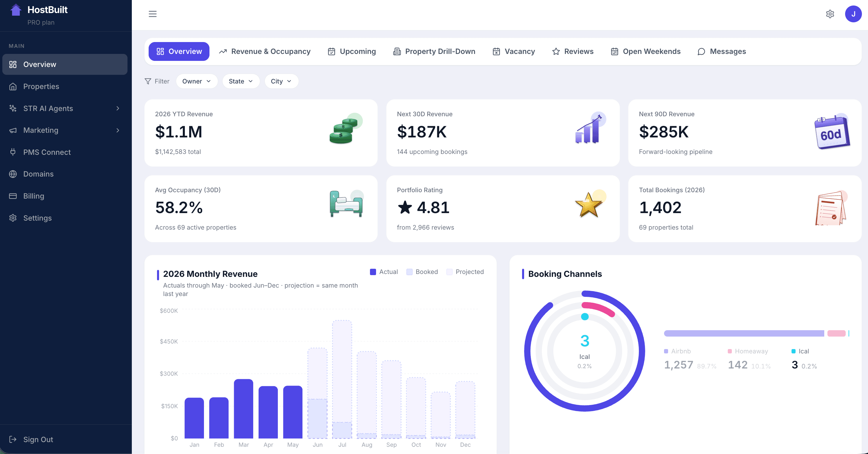Click the Homeaway segment of channel bar

pos(836,333)
